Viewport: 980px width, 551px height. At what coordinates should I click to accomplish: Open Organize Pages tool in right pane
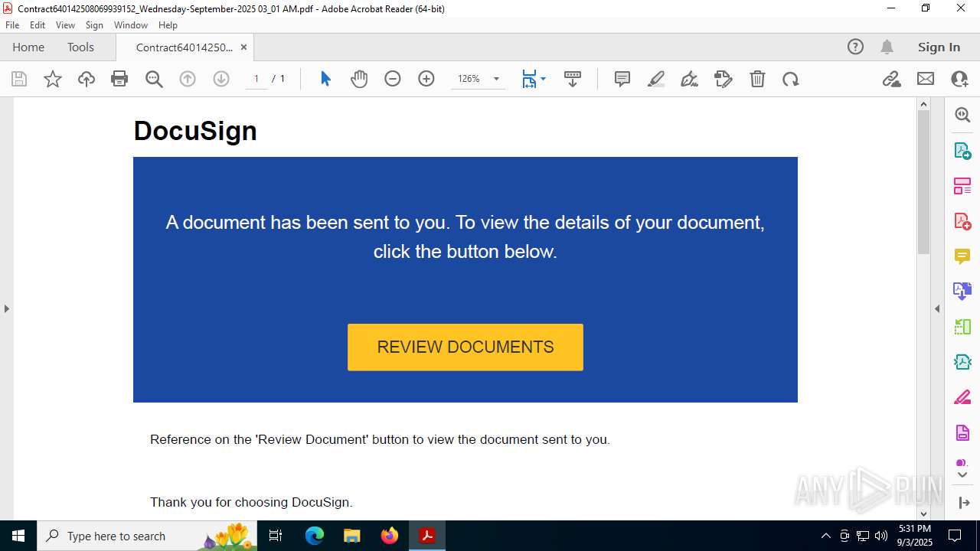[x=962, y=186]
